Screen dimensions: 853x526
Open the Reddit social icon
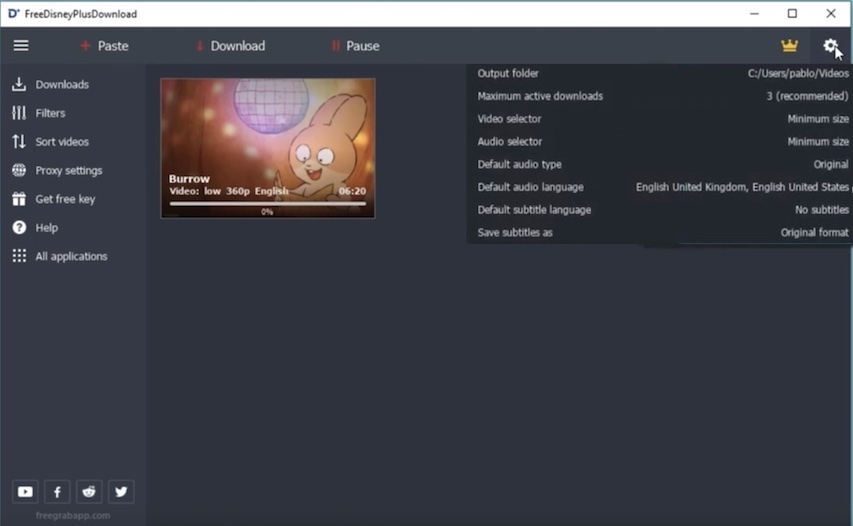point(89,492)
